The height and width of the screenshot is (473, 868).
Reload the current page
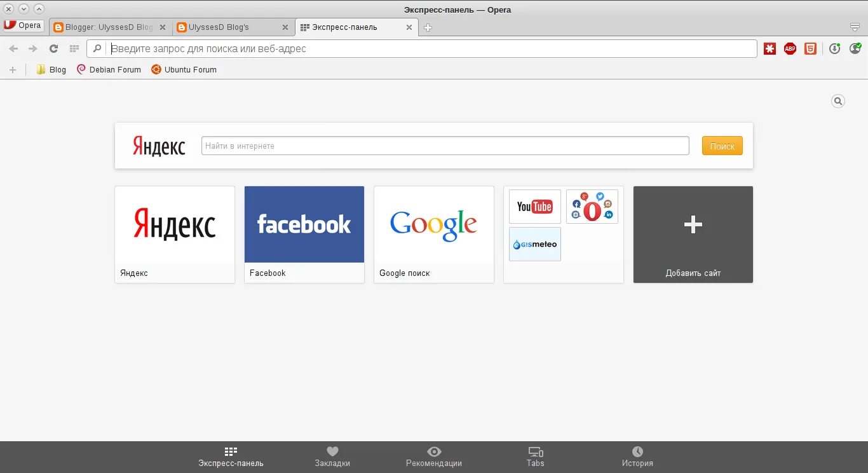click(x=53, y=48)
